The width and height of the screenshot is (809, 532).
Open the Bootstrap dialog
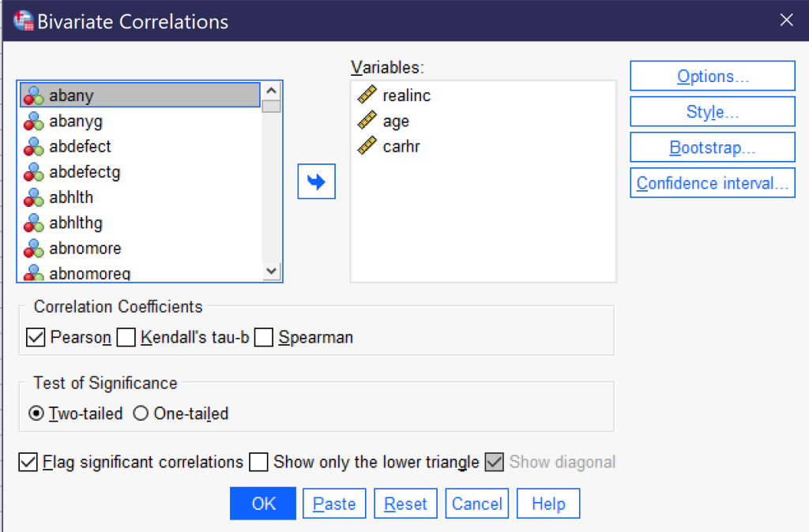[713, 147]
